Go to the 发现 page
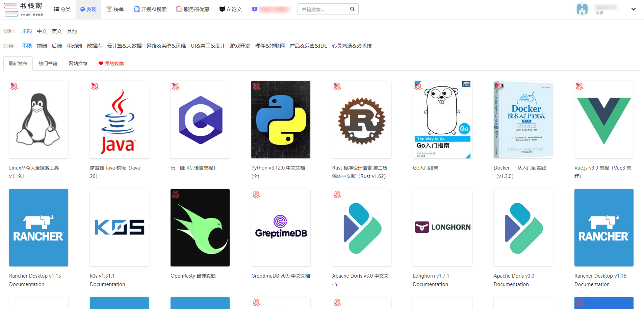The height and width of the screenshot is (309, 644). click(x=88, y=9)
